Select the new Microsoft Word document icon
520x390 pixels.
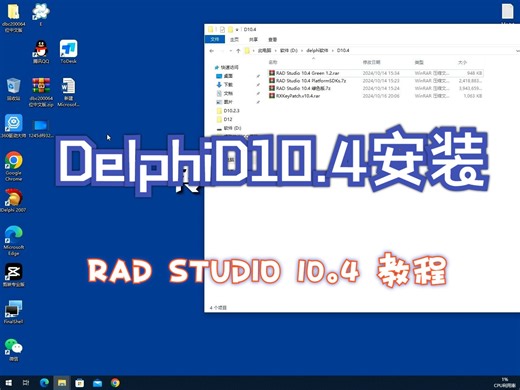pos(68,92)
